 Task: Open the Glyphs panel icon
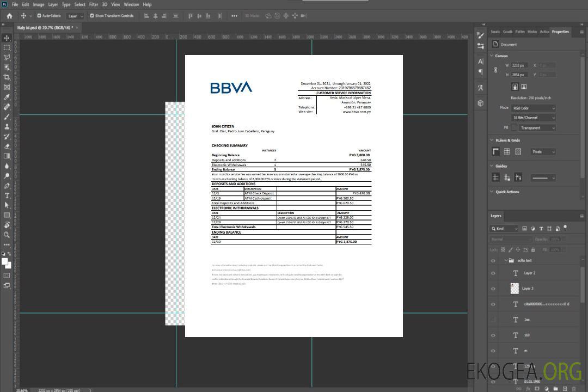tap(481, 88)
